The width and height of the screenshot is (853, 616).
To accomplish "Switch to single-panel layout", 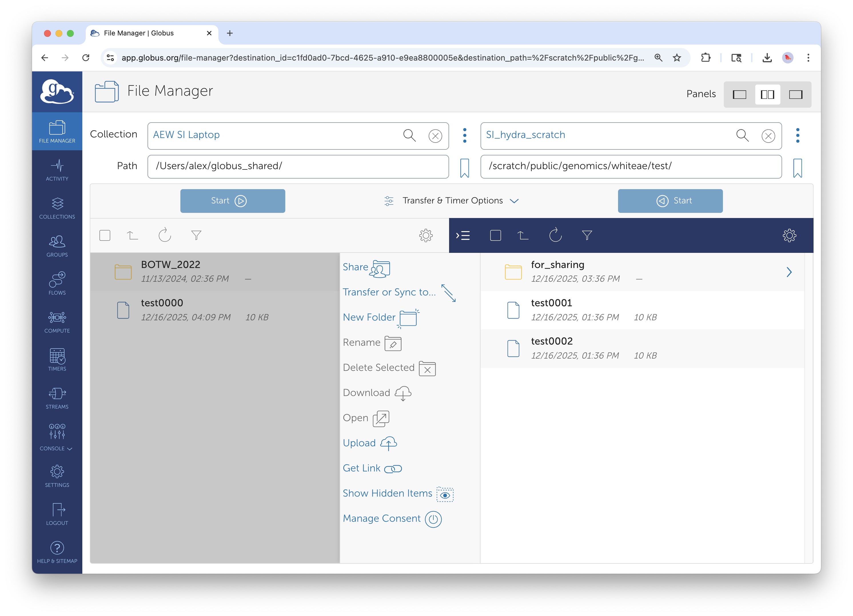I will pos(739,94).
